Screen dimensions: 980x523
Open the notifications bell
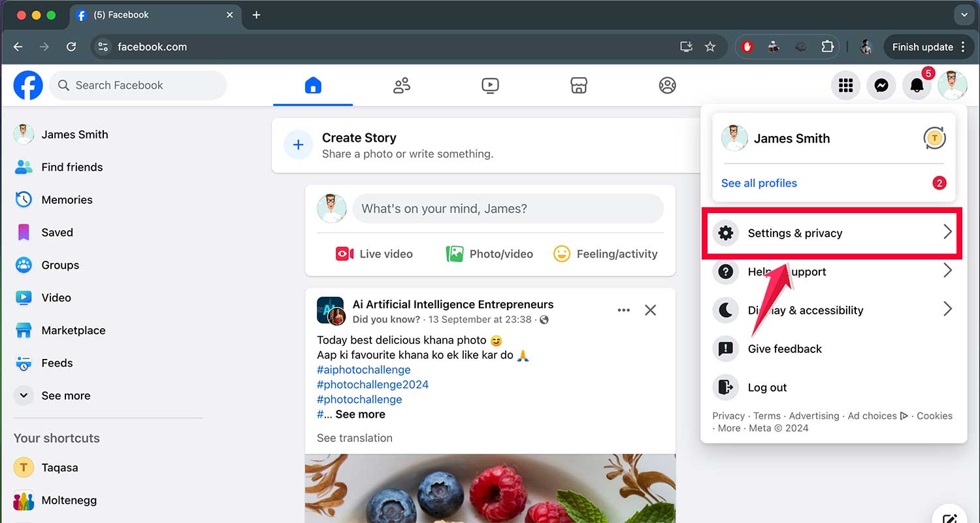pos(917,86)
